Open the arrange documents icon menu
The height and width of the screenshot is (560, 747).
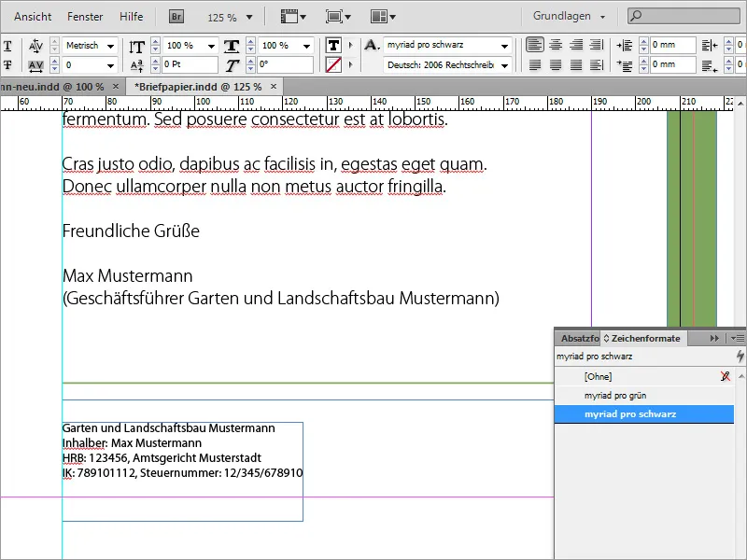tap(383, 17)
